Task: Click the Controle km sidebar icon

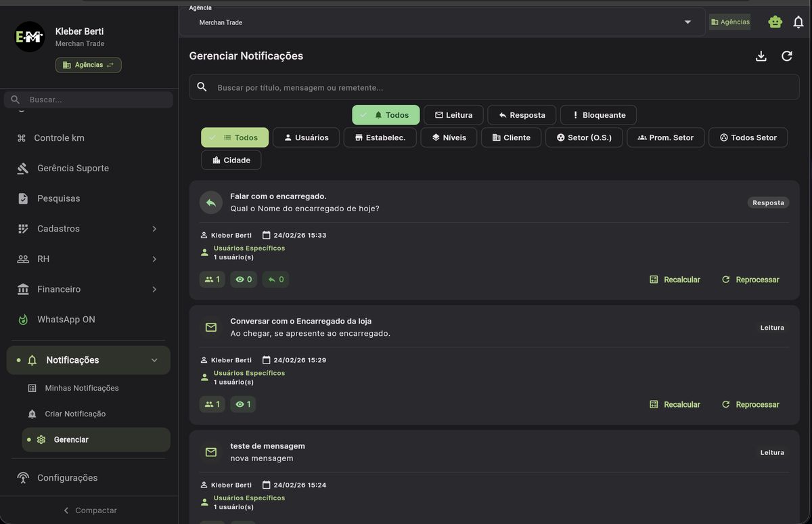Action: 22,137
